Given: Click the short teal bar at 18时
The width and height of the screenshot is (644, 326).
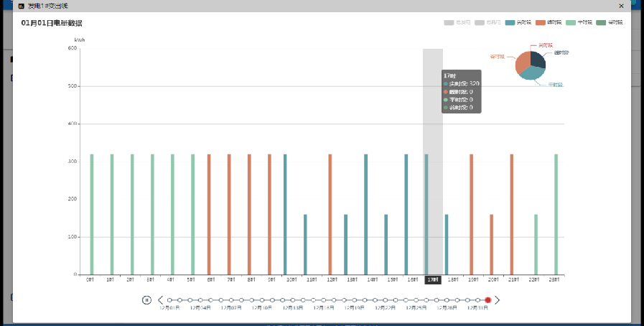Looking at the screenshot, I should [447, 245].
